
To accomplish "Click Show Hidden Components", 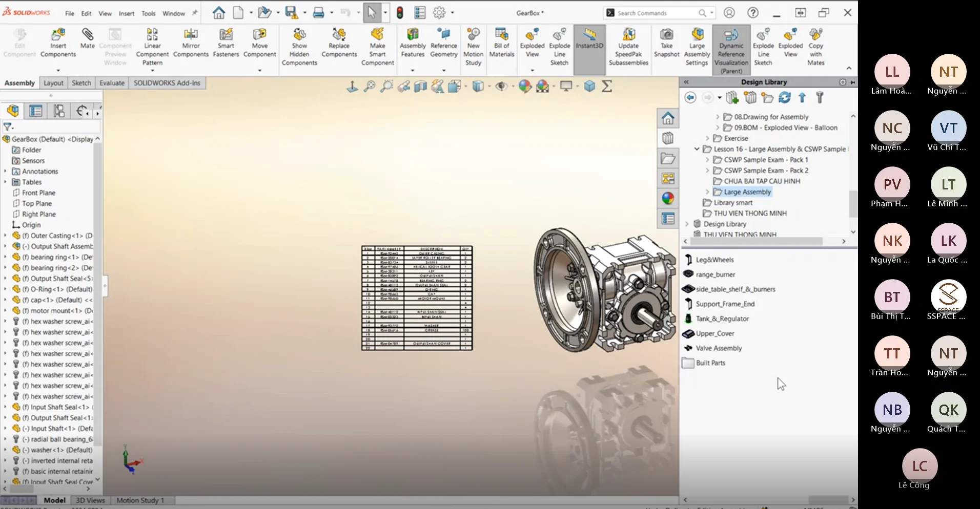I will [299, 47].
